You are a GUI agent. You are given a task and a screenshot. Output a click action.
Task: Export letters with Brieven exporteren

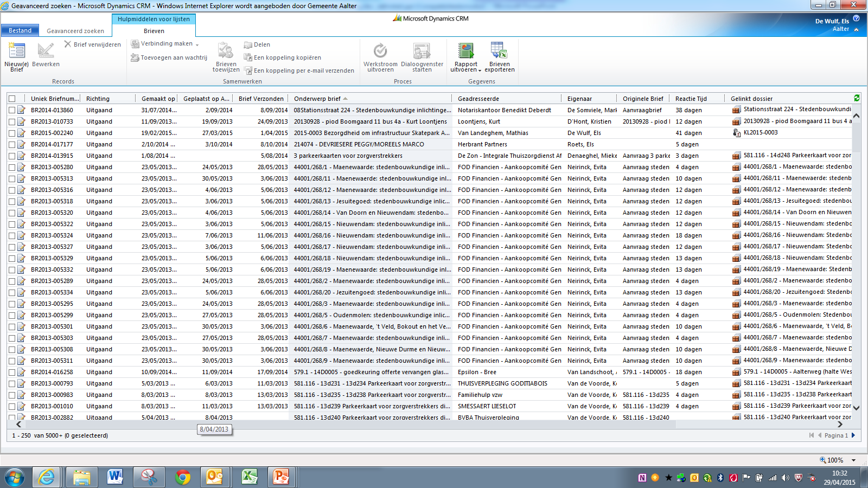[x=499, y=57]
